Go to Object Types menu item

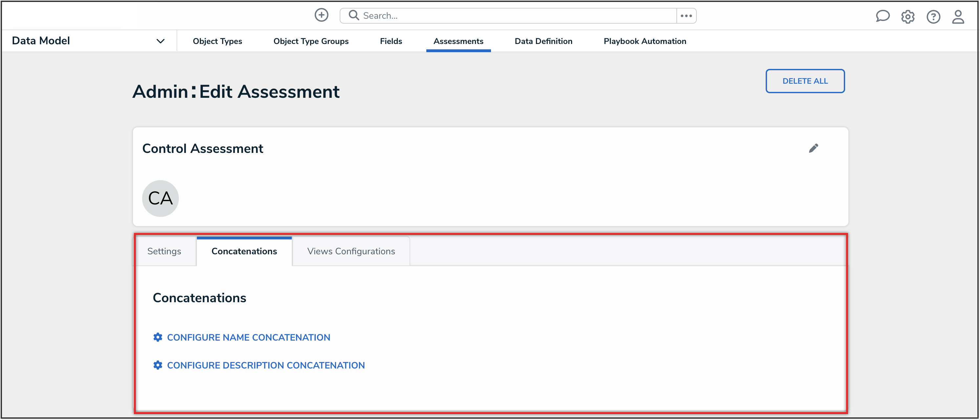tap(217, 41)
